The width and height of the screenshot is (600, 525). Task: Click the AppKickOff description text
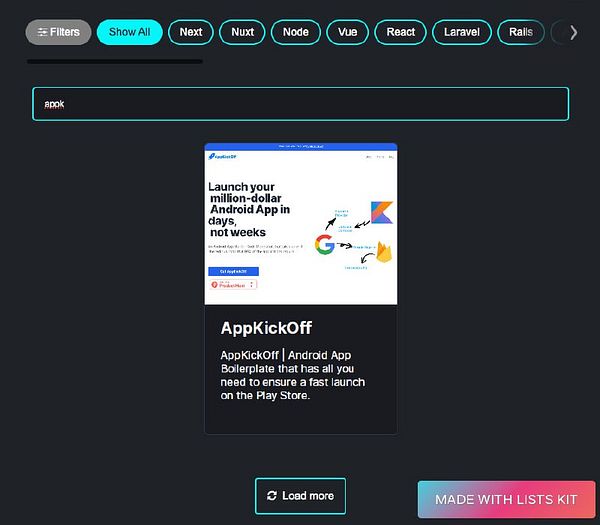tap(293, 375)
